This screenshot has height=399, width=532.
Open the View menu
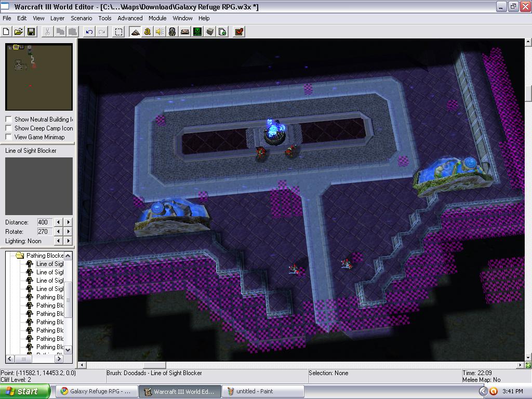(x=38, y=18)
